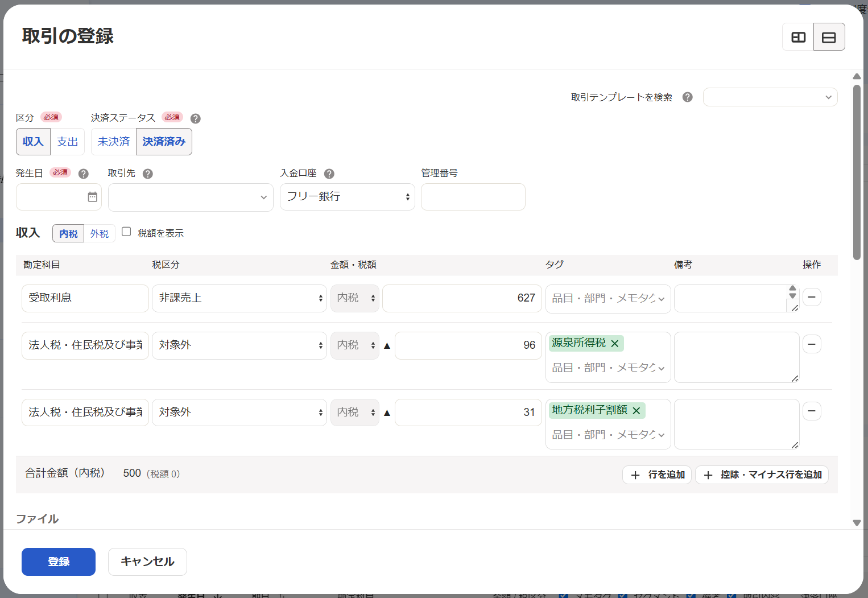Remove the row with amount 31
Image resolution: width=868 pixels, height=598 pixels.
pyautogui.click(x=812, y=411)
